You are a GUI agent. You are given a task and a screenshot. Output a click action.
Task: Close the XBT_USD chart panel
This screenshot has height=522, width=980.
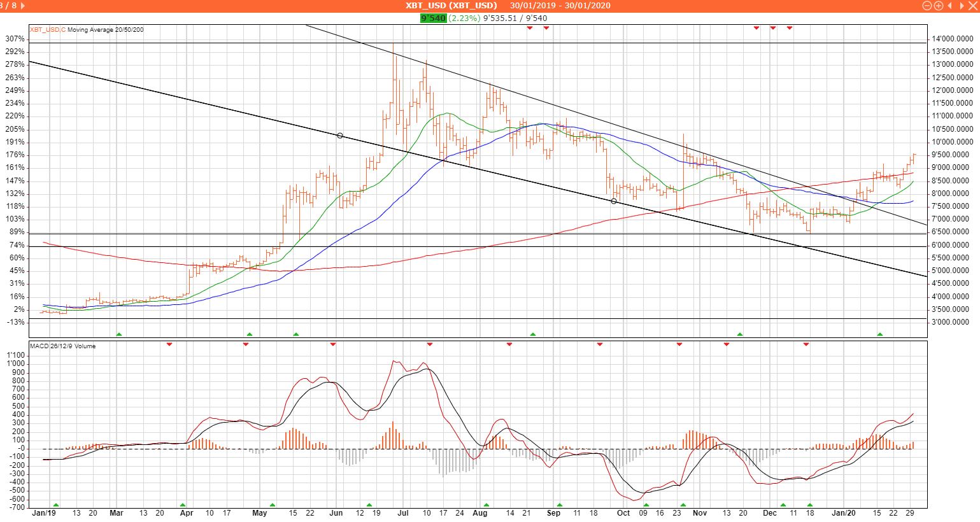tap(972, 6)
